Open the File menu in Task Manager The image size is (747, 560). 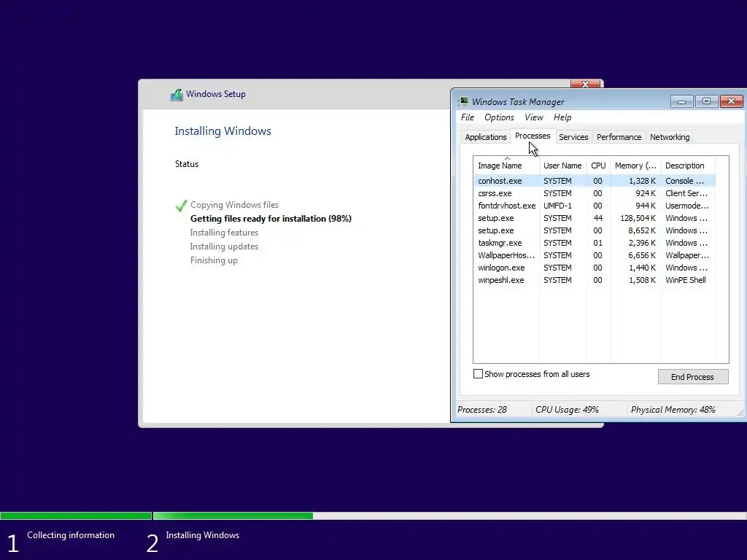[468, 117]
